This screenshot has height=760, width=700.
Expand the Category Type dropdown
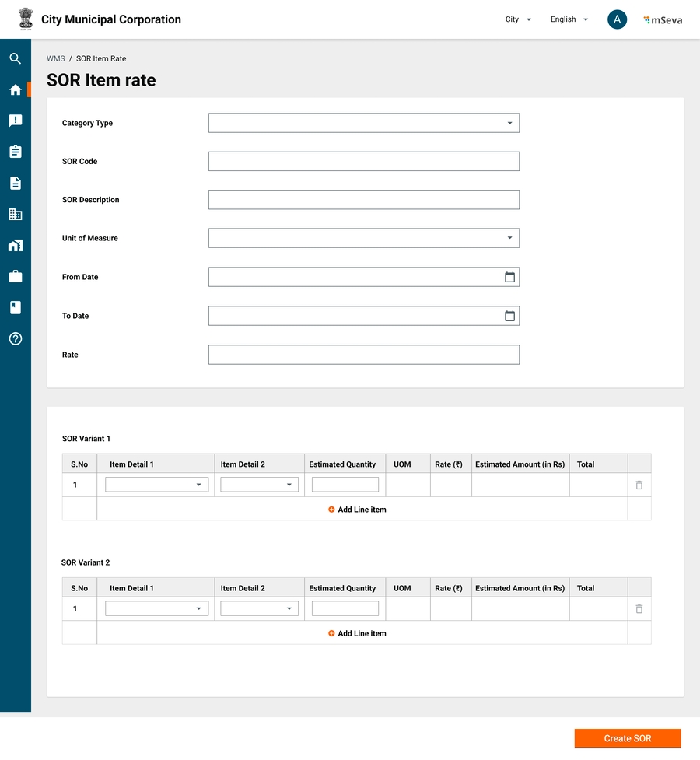[x=363, y=123]
